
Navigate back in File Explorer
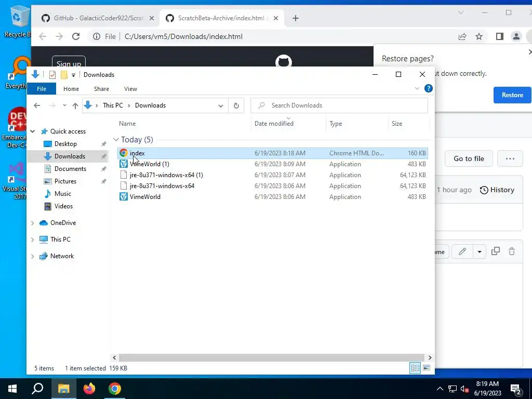(x=37, y=105)
